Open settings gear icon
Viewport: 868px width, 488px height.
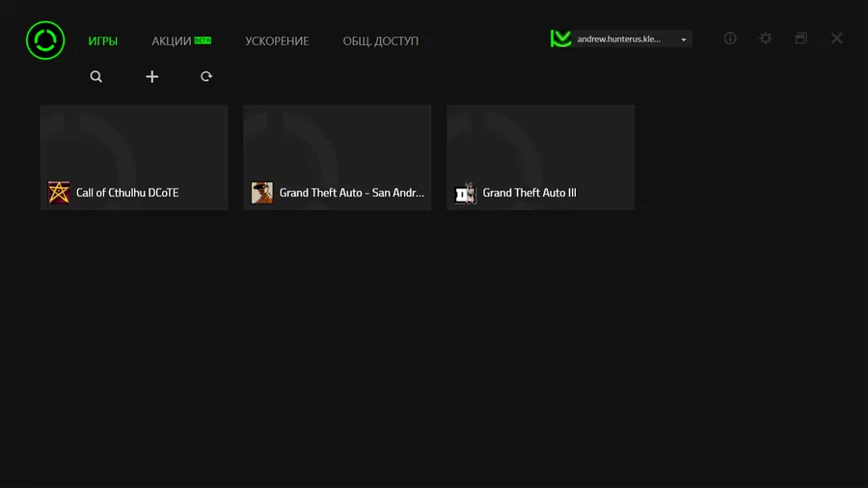pos(766,39)
